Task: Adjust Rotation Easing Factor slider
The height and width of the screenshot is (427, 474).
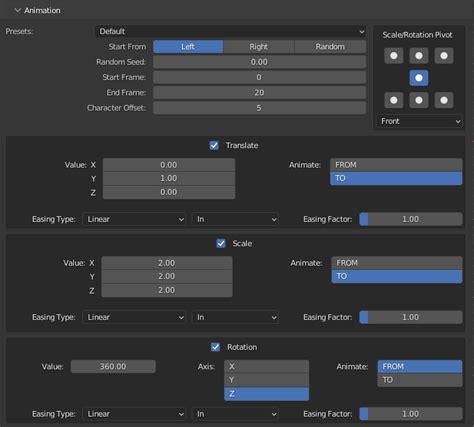Action: click(411, 414)
